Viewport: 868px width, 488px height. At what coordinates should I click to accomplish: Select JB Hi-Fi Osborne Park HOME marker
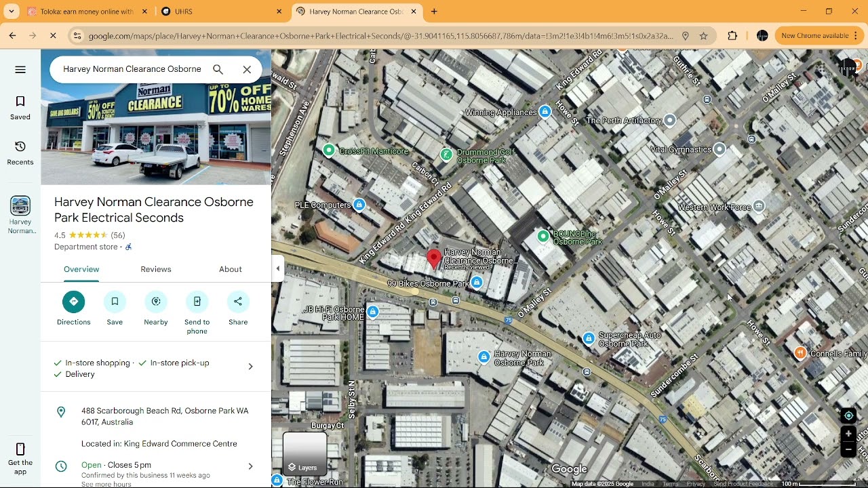click(x=372, y=312)
